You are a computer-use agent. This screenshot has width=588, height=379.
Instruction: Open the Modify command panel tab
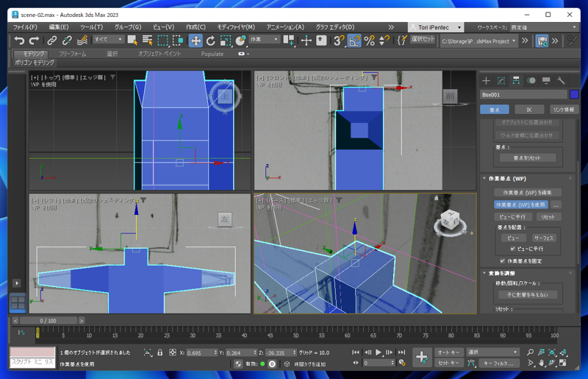[501, 80]
